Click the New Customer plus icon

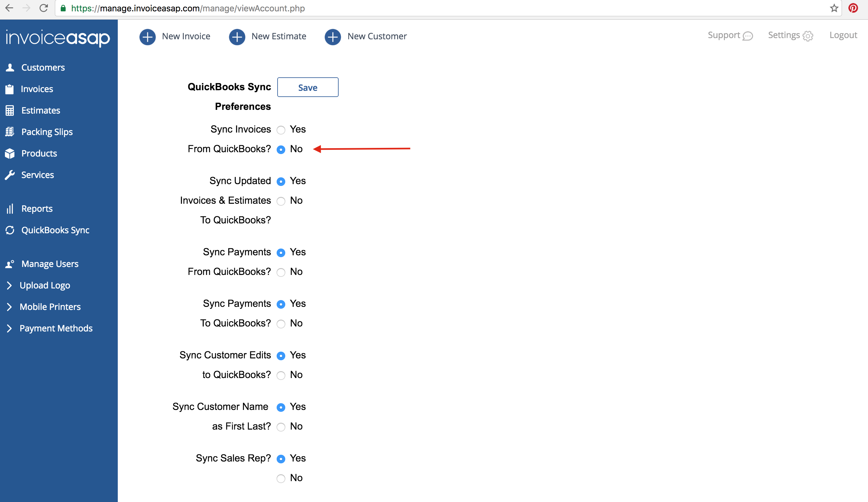333,37
